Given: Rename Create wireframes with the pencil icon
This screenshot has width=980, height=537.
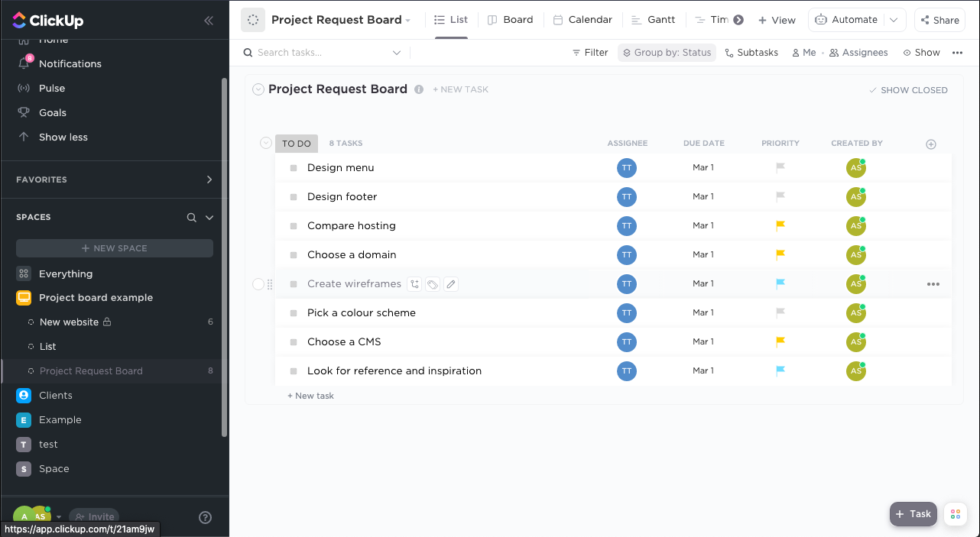Looking at the screenshot, I should 451,283.
